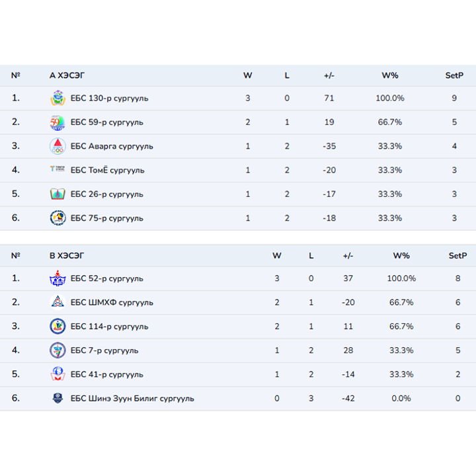The height and width of the screenshot is (476, 476).
Task: Open the ЕБС Шинэ Зуун Билиг сургууль link
Action: click(132, 399)
